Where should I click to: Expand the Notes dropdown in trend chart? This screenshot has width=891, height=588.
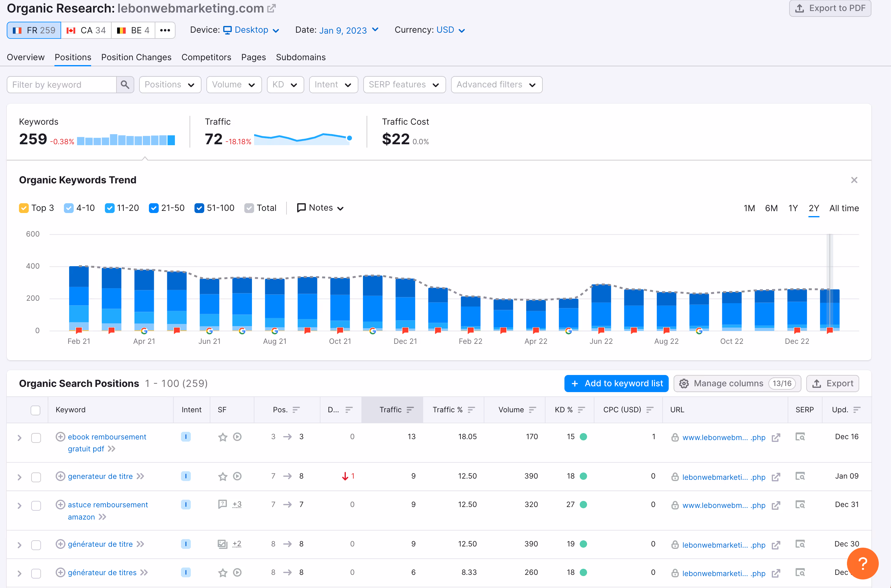(x=320, y=208)
